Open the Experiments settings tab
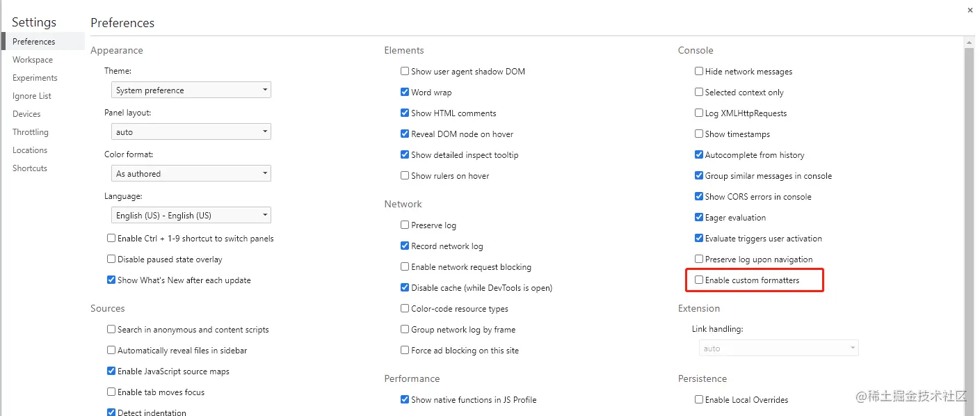This screenshot has width=980, height=416. coord(35,78)
